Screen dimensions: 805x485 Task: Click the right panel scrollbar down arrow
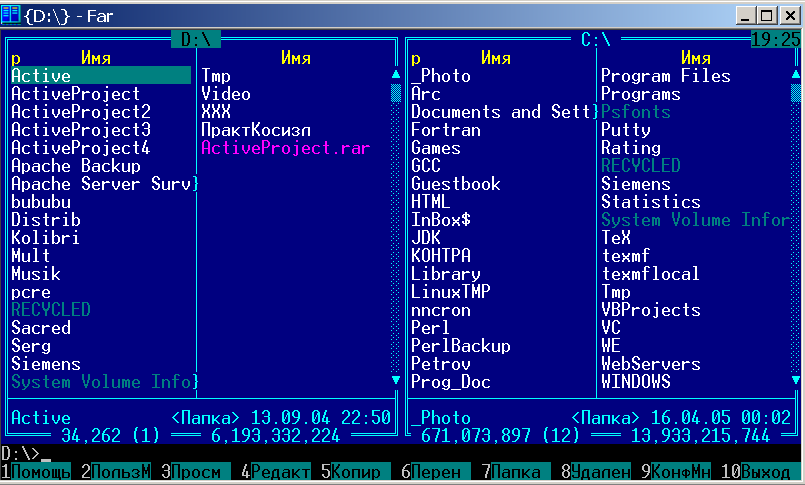[x=796, y=380]
